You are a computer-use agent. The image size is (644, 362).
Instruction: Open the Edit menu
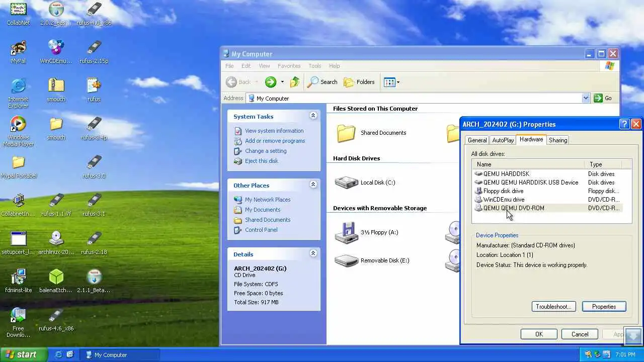click(246, 66)
